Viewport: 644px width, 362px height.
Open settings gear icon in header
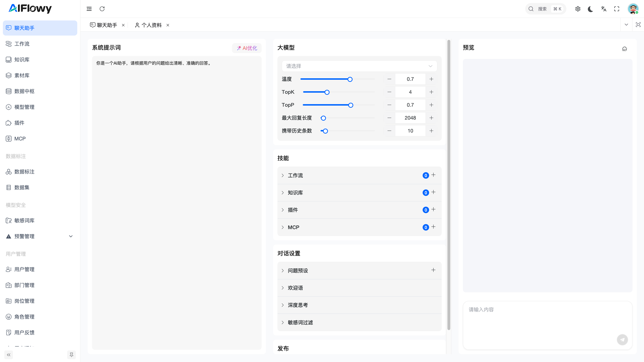pyautogui.click(x=578, y=9)
